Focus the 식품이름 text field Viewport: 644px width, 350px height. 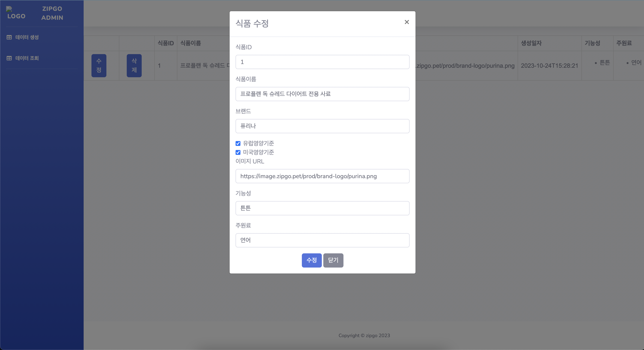point(322,94)
